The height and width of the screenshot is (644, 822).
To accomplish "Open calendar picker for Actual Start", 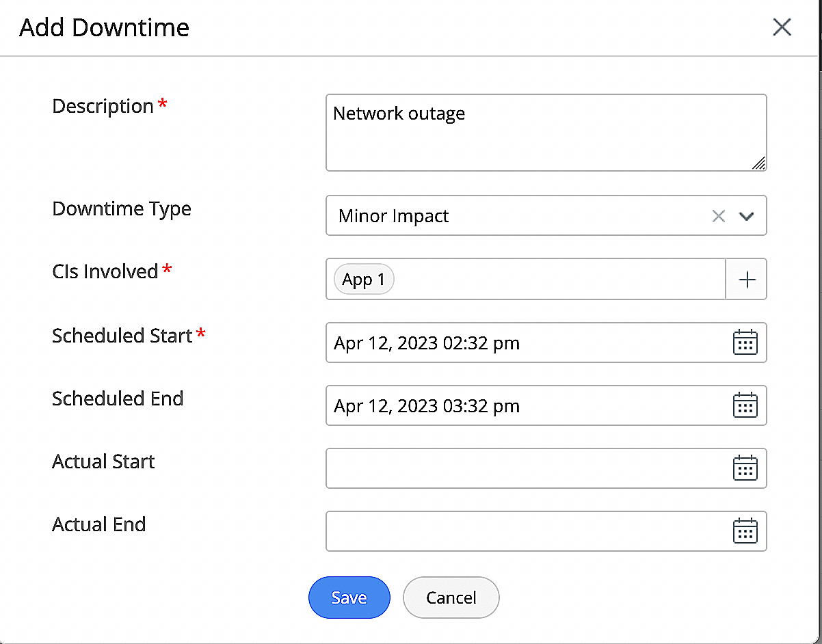I will pos(745,468).
